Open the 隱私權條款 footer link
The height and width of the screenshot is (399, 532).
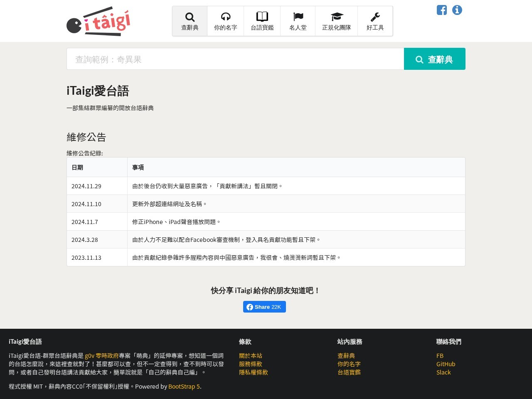254,372
